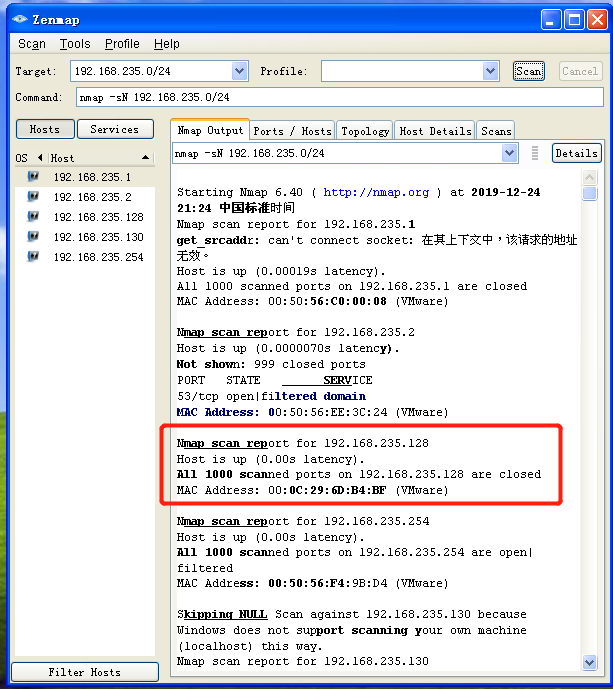Click 'Skipping NULL' text in output

tap(222, 614)
